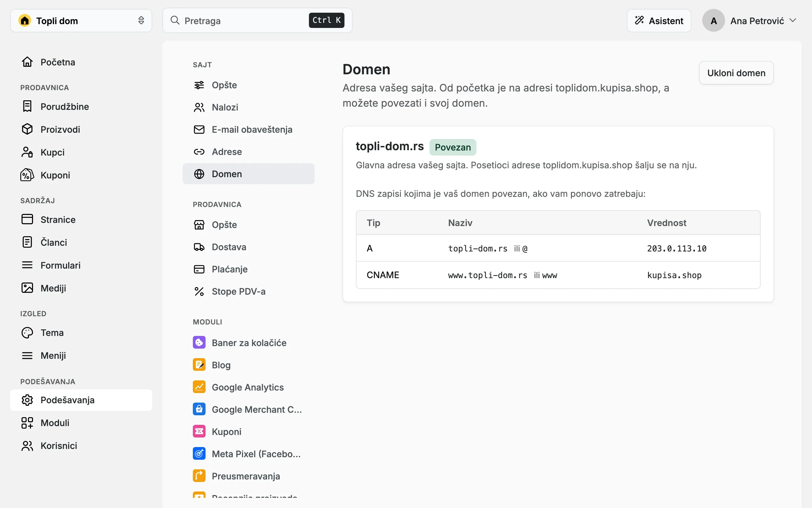Screen dimensions: 812x508
Task: Open Dostava truck settings
Action: click(248, 247)
